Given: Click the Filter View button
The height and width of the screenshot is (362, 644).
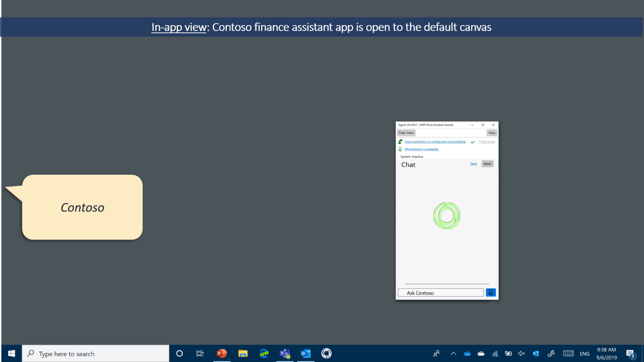Looking at the screenshot, I should click(x=406, y=133).
